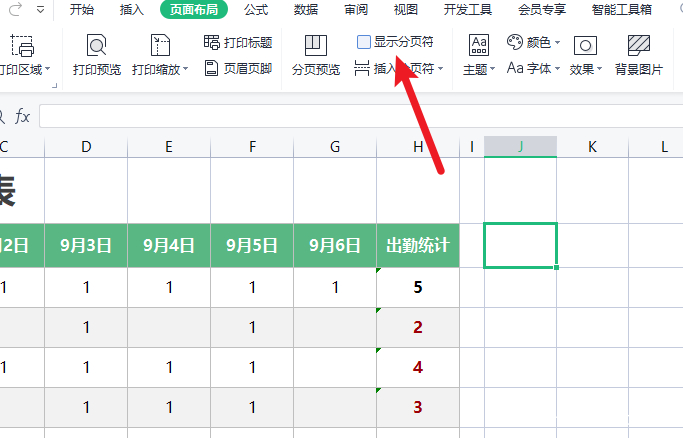
Task: Click the Aa 字体 font button
Action: point(529,68)
